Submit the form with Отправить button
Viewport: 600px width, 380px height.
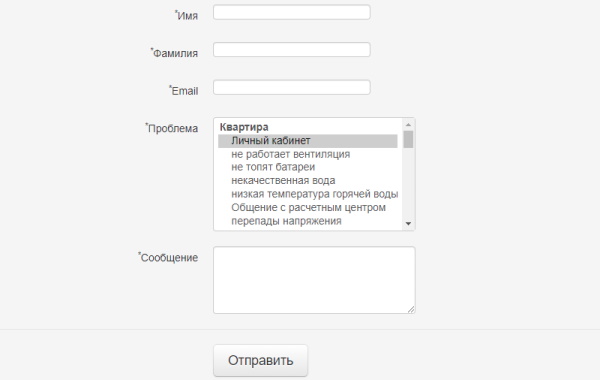[x=261, y=360]
